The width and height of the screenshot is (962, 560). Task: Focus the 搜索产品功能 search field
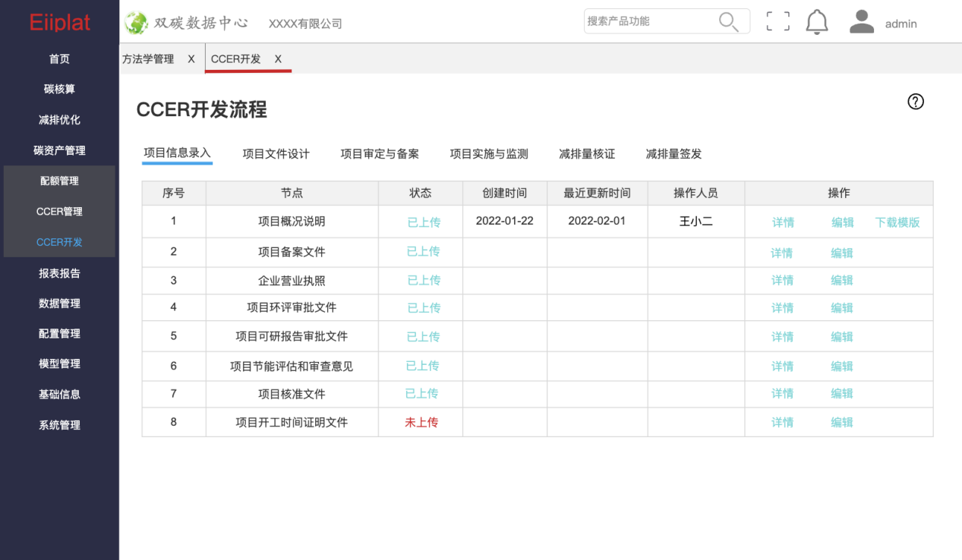[x=649, y=21]
